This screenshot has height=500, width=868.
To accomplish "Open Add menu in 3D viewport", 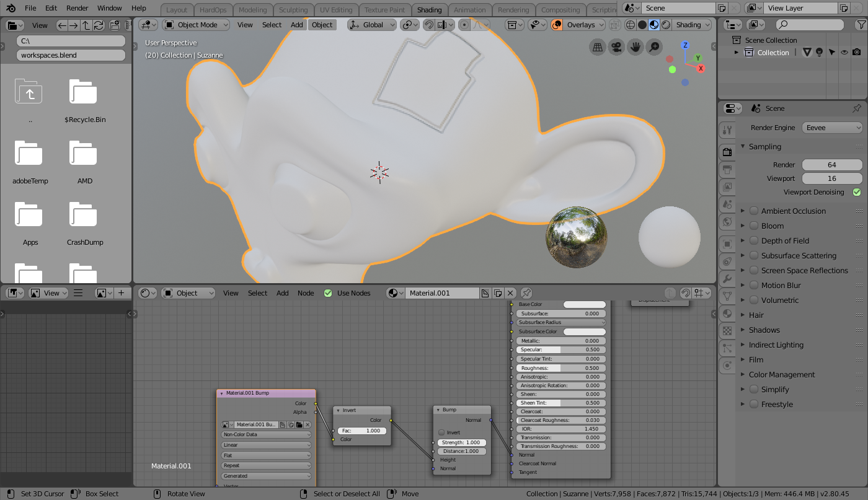I will (x=297, y=25).
